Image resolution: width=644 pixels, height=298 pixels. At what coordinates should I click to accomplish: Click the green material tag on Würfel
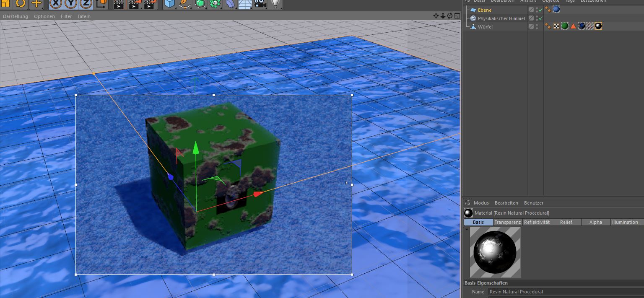click(565, 26)
